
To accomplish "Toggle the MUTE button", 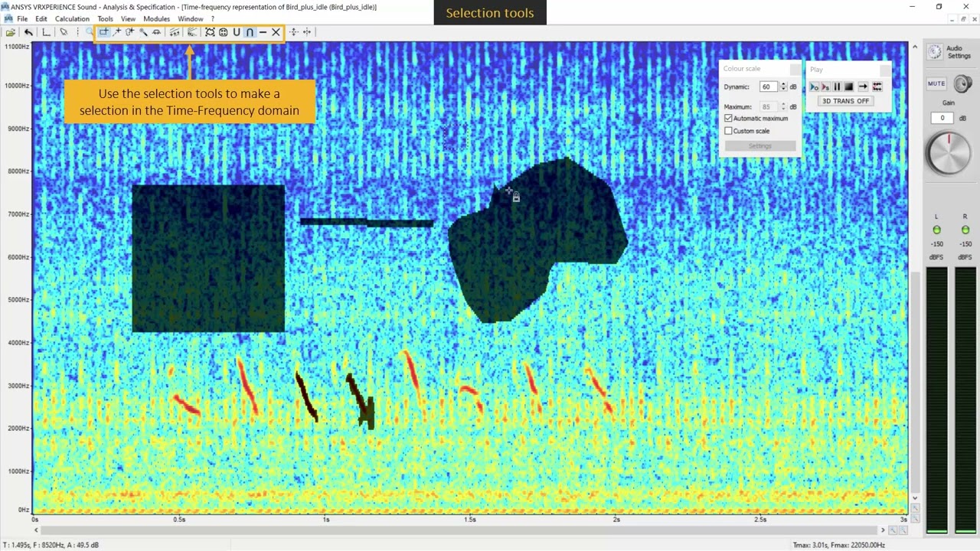I will tap(936, 83).
